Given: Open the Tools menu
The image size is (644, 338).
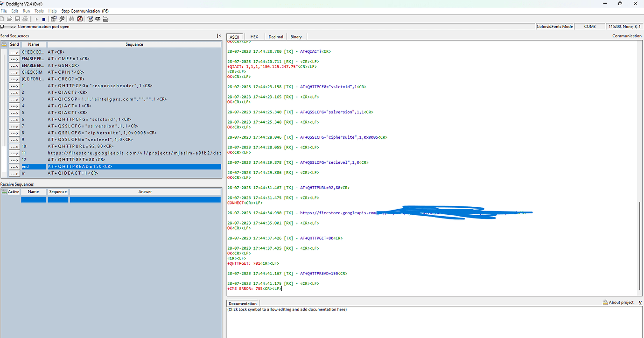Looking at the screenshot, I should coord(39,11).
